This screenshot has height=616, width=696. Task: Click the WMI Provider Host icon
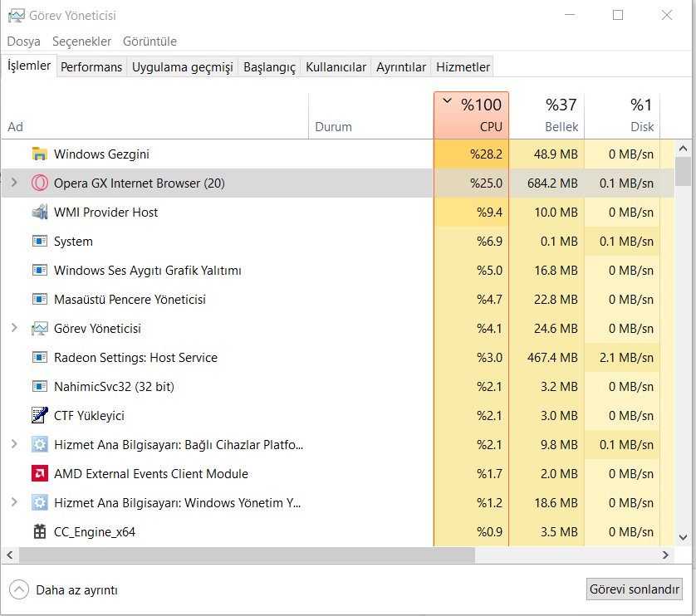click(39, 213)
